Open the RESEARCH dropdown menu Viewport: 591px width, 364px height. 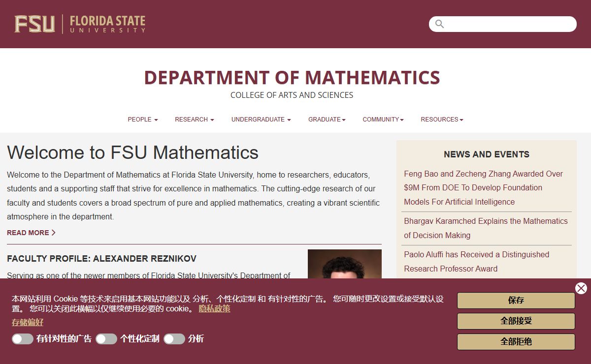coord(195,120)
